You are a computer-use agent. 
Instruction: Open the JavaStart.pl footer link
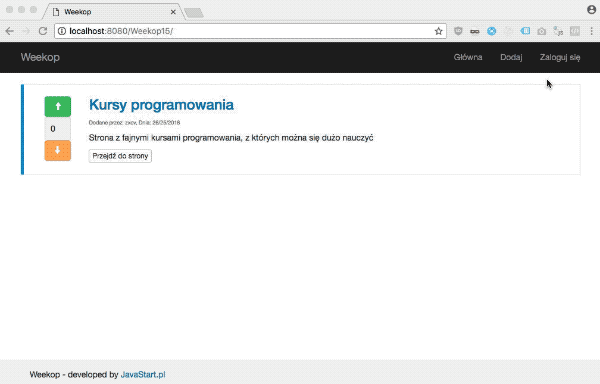(143, 374)
